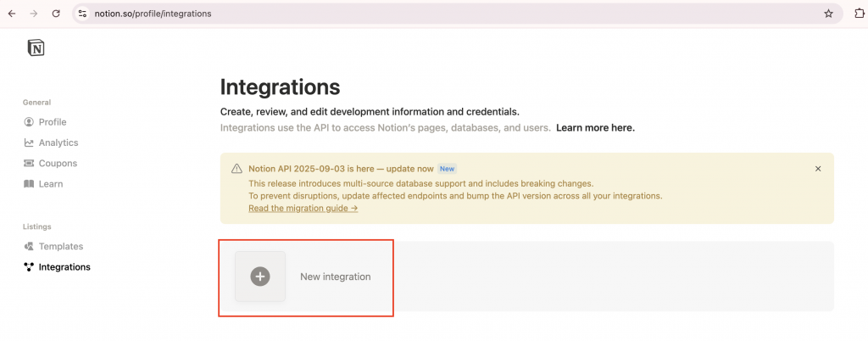The height and width of the screenshot is (341, 868).
Task: Bookmark this page with the star icon
Action: (828, 14)
